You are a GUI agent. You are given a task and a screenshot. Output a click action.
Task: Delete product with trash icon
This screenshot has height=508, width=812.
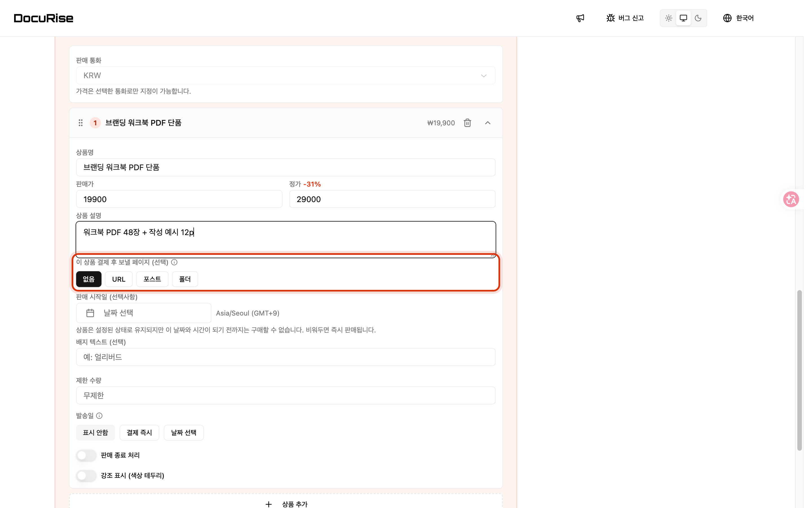pyautogui.click(x=467, y=123)
